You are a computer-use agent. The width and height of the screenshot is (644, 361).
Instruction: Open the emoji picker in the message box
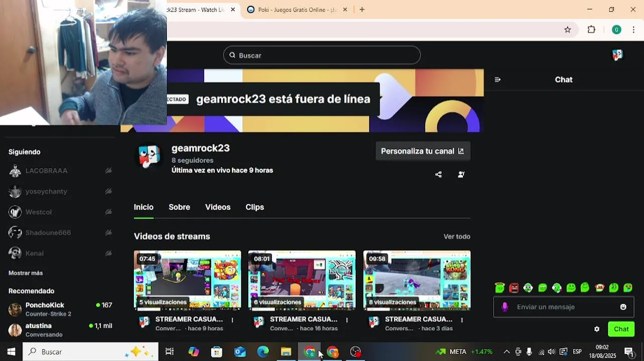click(623, 307)
